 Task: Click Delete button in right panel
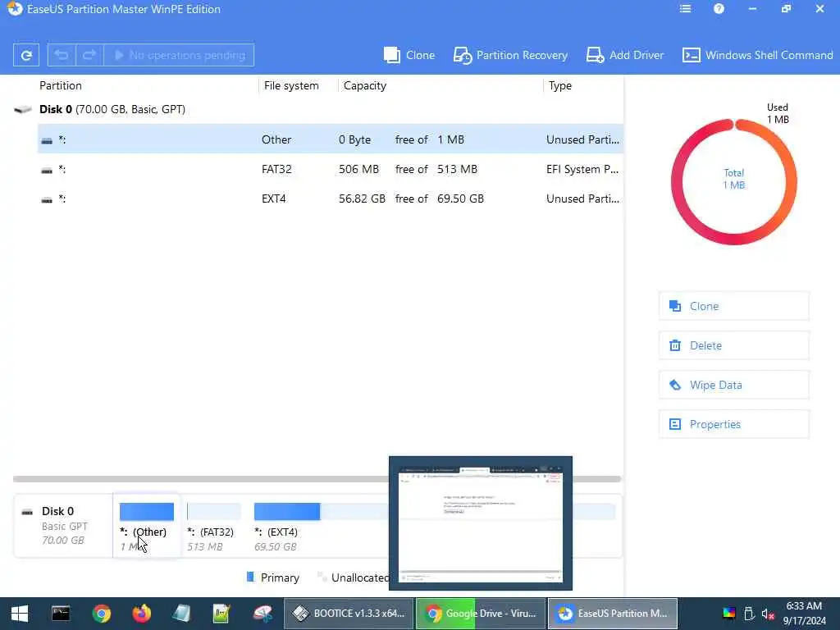[x=733, y=345]
